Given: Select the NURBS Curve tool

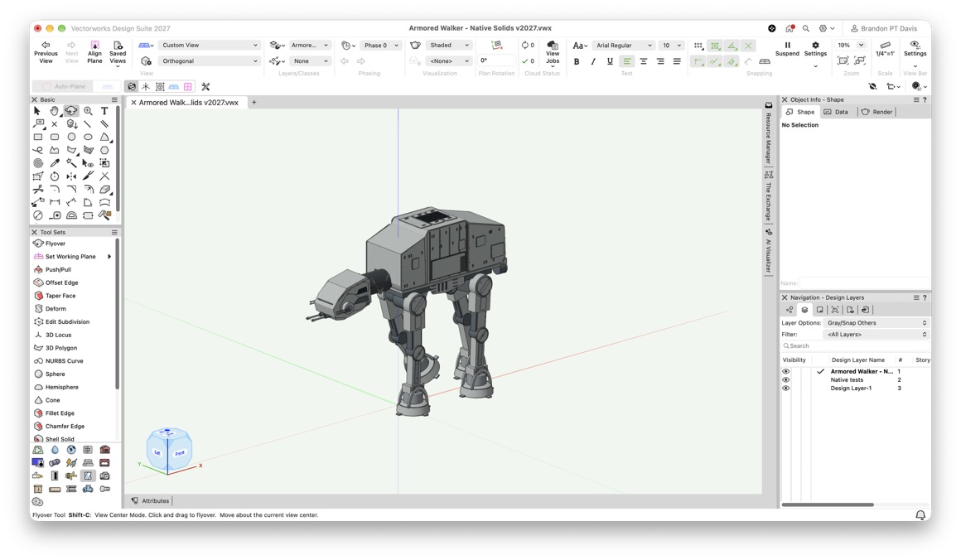Looking at the screenshot, I should (x=64, y=361).
